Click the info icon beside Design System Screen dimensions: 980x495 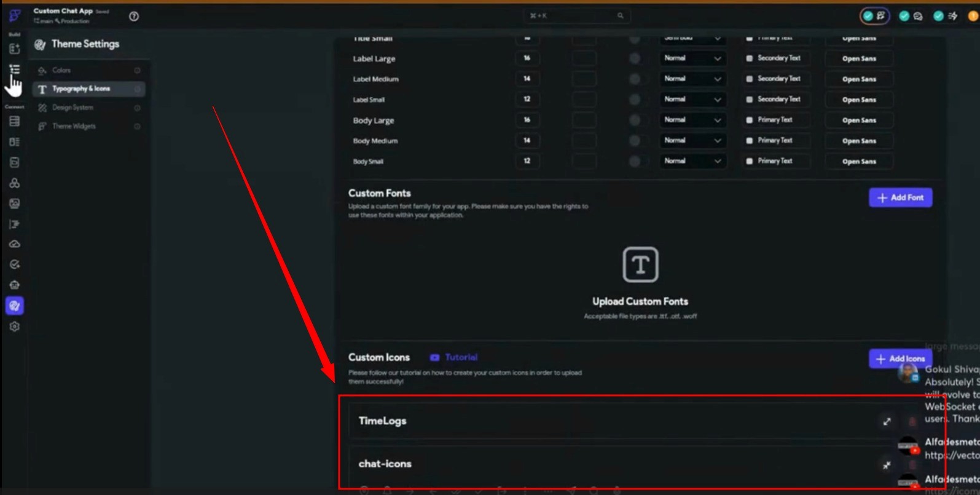pyautogui.click(x=137, y=108)
